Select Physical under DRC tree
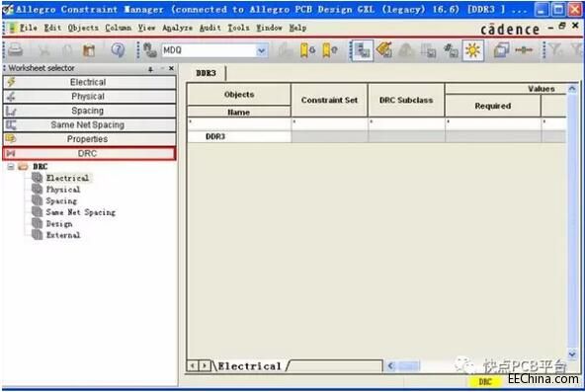The width and height of the screenshot is (585, 392). [x=62, y=190]
